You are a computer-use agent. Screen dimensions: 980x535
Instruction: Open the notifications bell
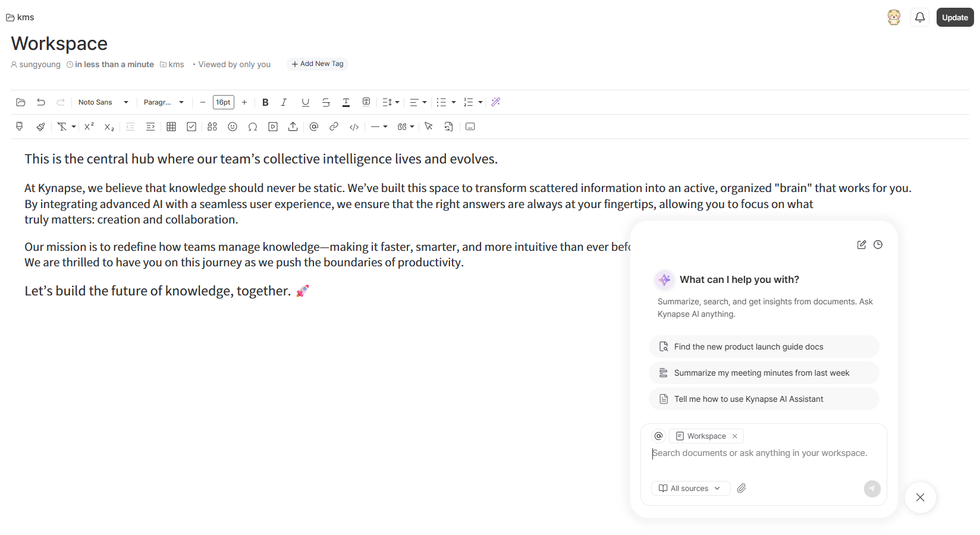[920, 17]
